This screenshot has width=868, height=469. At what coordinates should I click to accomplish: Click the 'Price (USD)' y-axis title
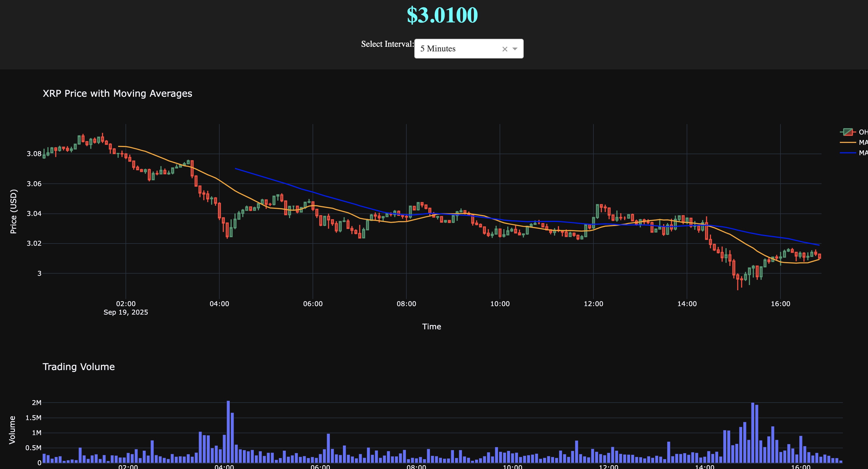click(x=13, y=212)
